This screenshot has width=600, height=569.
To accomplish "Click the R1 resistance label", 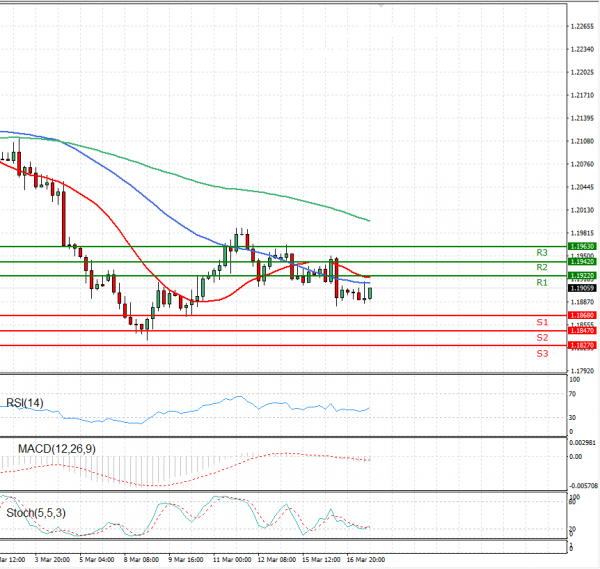I will click(541, 282).
